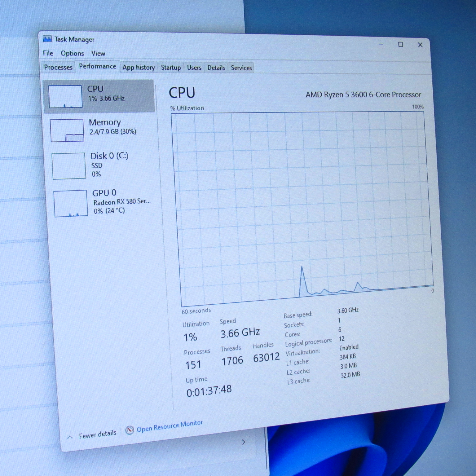Select the Disk 0 (C:) graph thumbnail
This screenshot has height=476, width=476.
[x=69, y=166]
